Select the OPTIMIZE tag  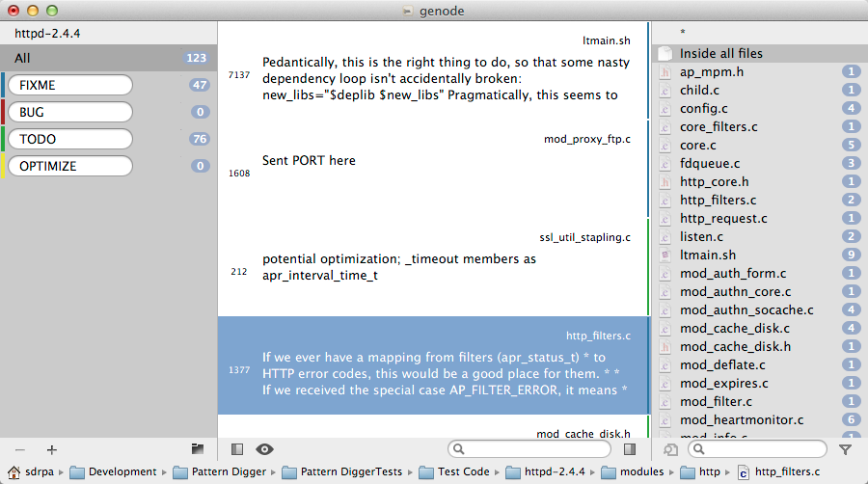70,167
